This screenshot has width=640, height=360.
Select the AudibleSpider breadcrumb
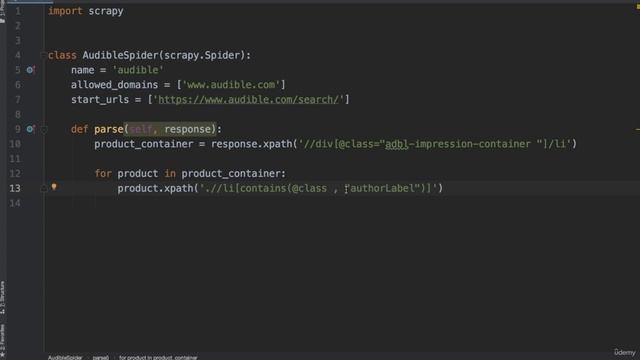(65, 358)
